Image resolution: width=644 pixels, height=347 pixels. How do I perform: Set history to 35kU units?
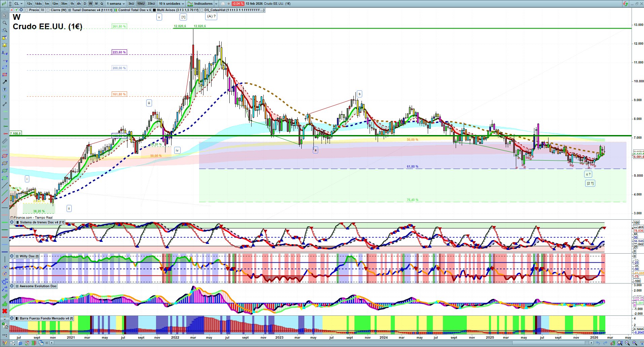[x=151, y=4]
